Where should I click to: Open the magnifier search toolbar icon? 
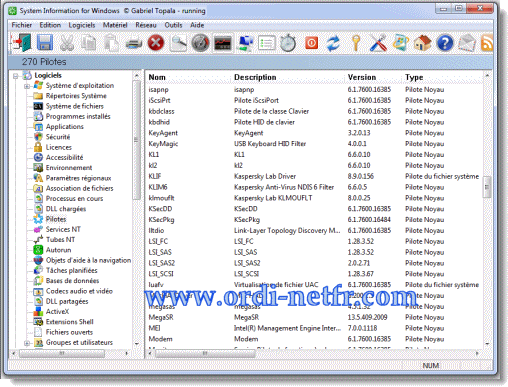178,43
